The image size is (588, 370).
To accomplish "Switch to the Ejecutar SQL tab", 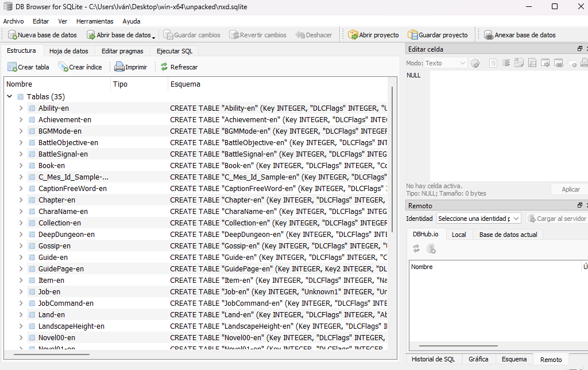I will tap(175, 51).
